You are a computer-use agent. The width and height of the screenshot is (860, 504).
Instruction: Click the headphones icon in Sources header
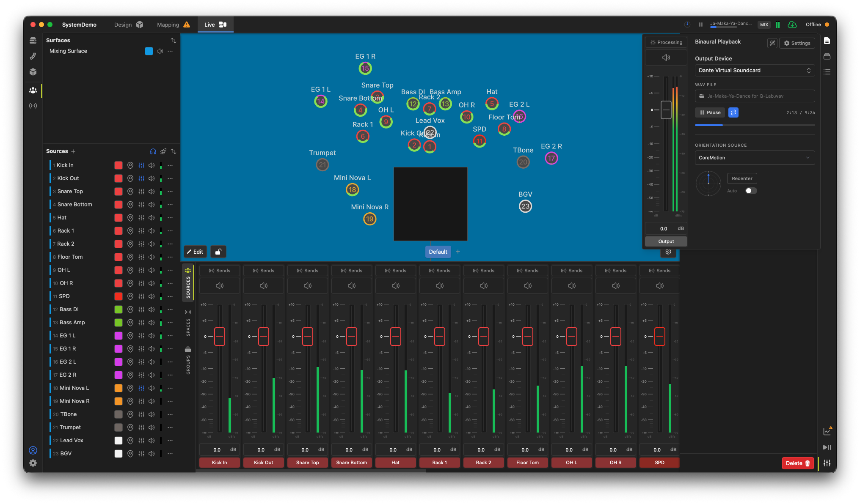(153, 151)
